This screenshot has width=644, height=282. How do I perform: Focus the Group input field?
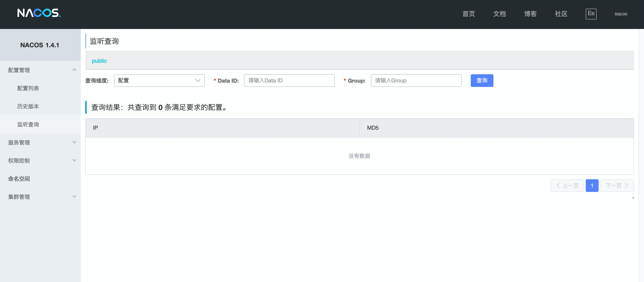coord(416,81)
